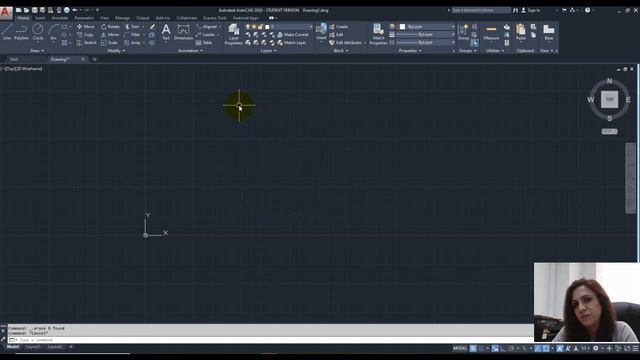Select the Text annotation tool
This screenshot has width=640, height=360.
pos(166,32)
